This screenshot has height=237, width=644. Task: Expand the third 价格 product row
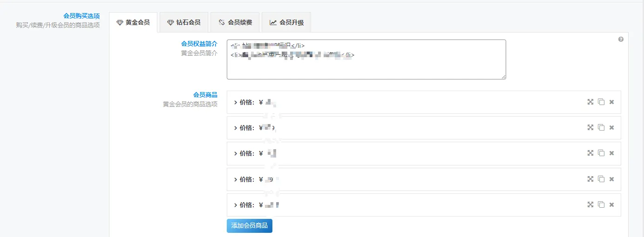[424, 153]
